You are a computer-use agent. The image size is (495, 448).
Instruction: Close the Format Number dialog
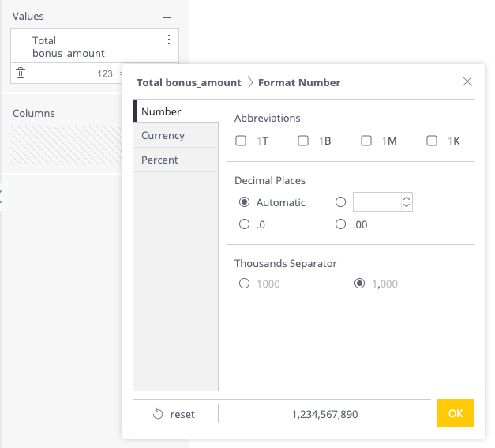tap(467, 81)
